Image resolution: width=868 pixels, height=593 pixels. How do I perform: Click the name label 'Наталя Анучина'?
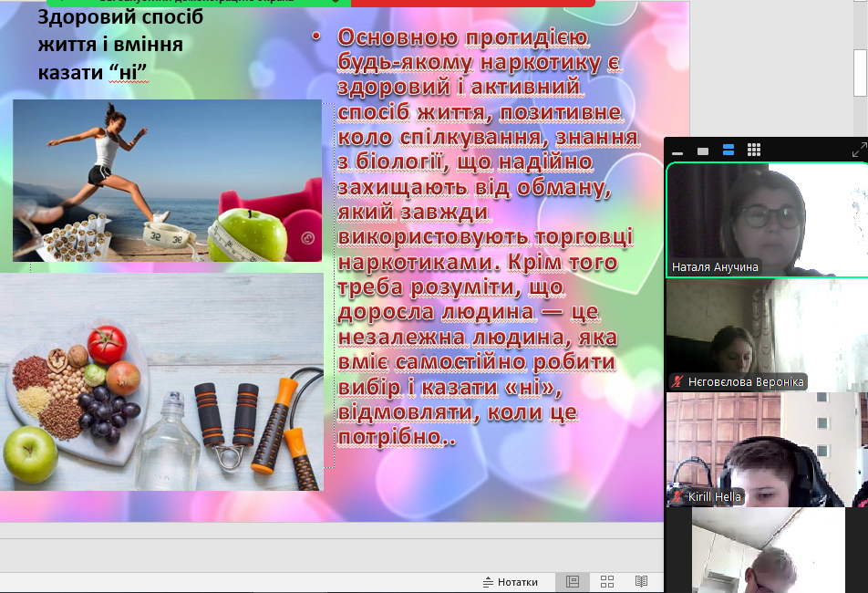pyautogui.click(x=715, y=267)
